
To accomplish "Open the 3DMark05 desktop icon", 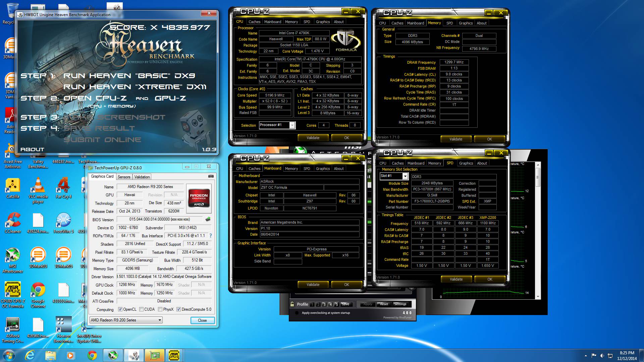I will [63, 258].
